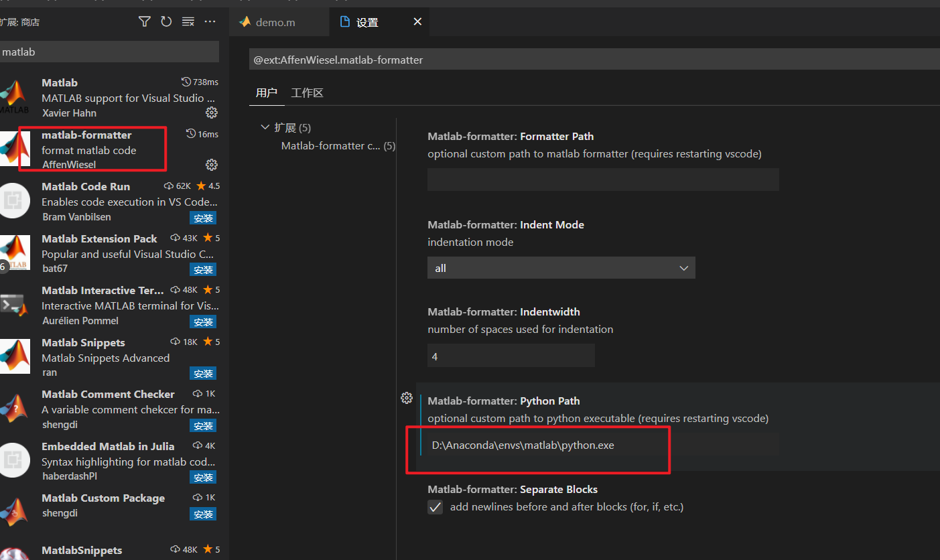Screen dimensions: 940x560
Task: Toggle Separate Blocks checkbox
Action: (435, 507)
